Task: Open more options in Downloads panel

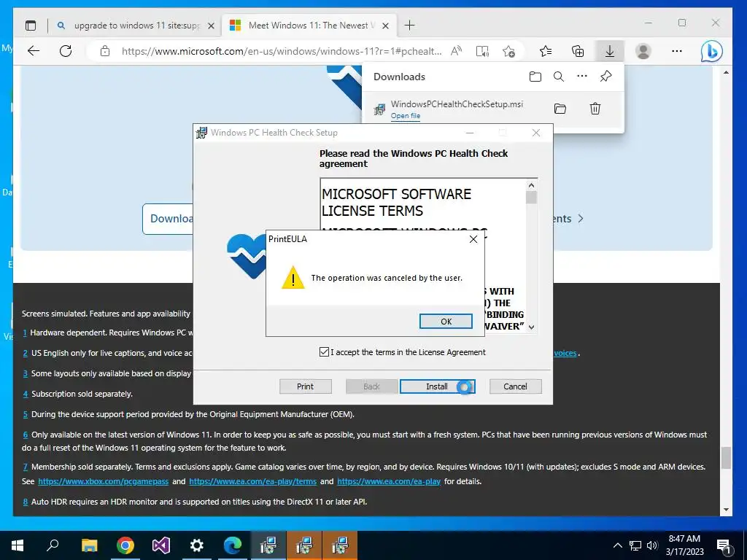Action: tap(581, 76)
